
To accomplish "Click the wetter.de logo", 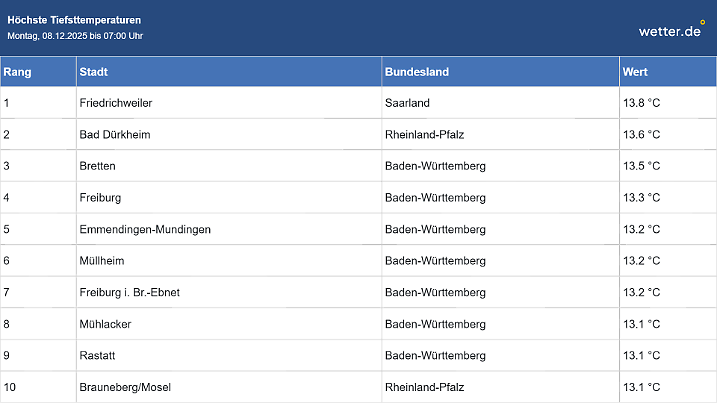I will point(672,30).
